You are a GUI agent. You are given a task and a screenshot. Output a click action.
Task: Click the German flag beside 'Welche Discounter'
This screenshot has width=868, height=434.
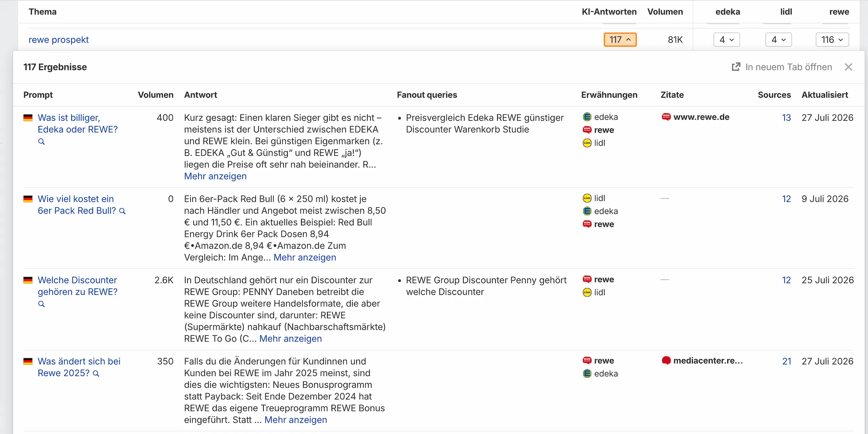pos(28,280)
